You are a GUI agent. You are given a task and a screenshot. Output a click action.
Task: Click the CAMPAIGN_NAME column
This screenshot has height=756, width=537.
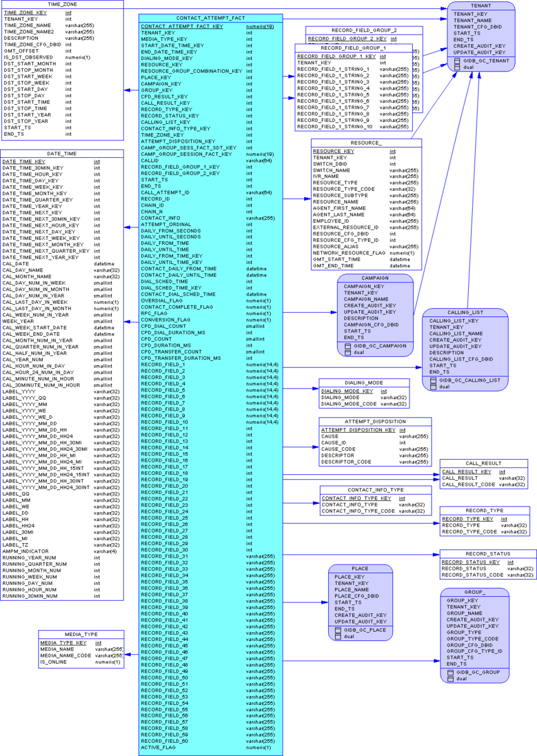point(366,299)
